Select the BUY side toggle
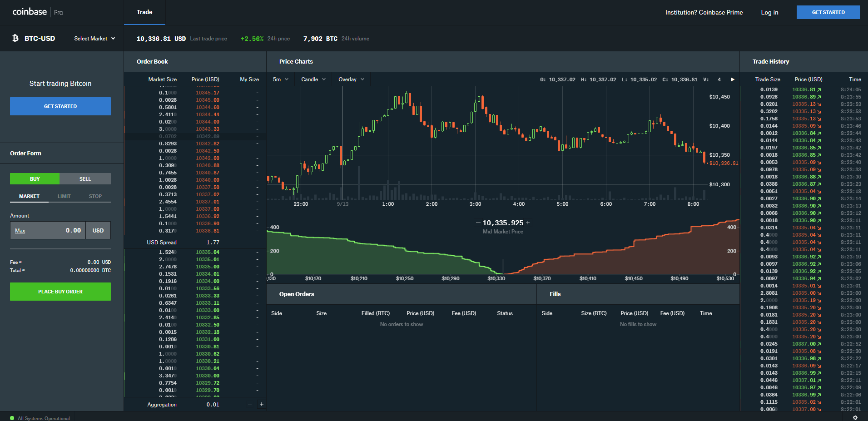 pyautogui.click(x=35, y=179)
